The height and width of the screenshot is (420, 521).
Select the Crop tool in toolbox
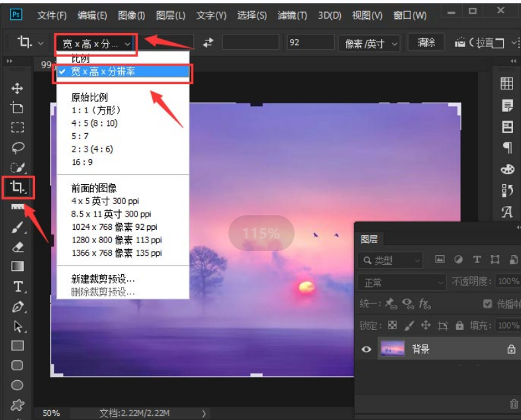tap(17, 187)
